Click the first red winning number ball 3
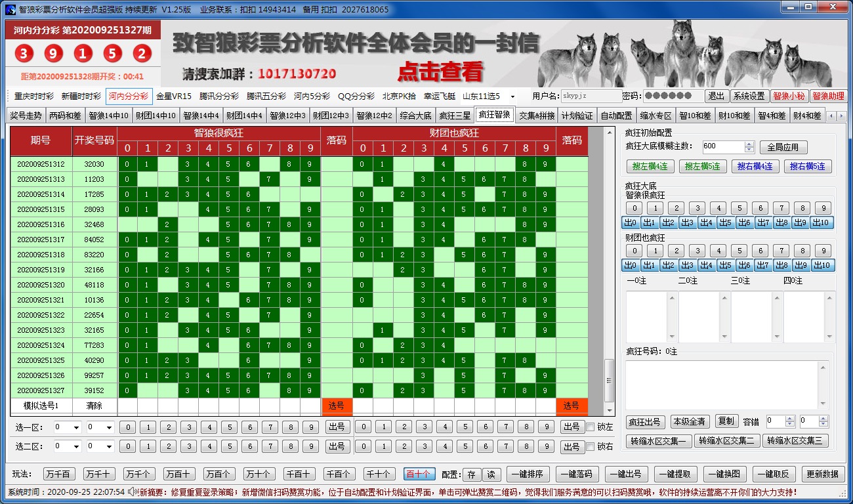 pyautogui.click(x=24, y=54)
